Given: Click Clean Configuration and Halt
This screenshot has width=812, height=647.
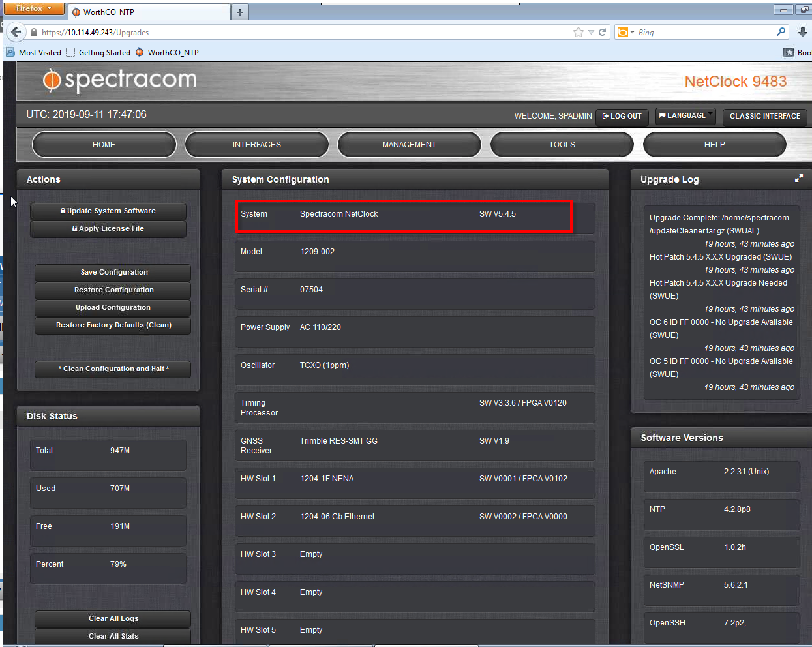Looking at the screenshot, I should [113, 369].
